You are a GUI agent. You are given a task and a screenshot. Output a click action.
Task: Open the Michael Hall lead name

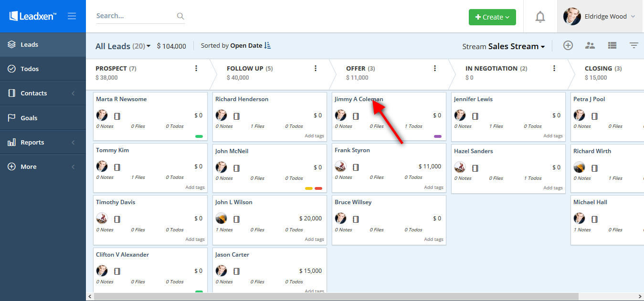click(x=590, y=202)
